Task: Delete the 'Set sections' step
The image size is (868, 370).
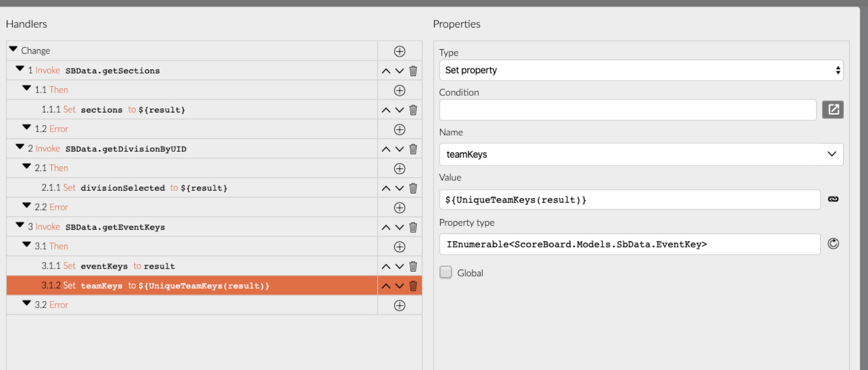Action: [413, 110]
